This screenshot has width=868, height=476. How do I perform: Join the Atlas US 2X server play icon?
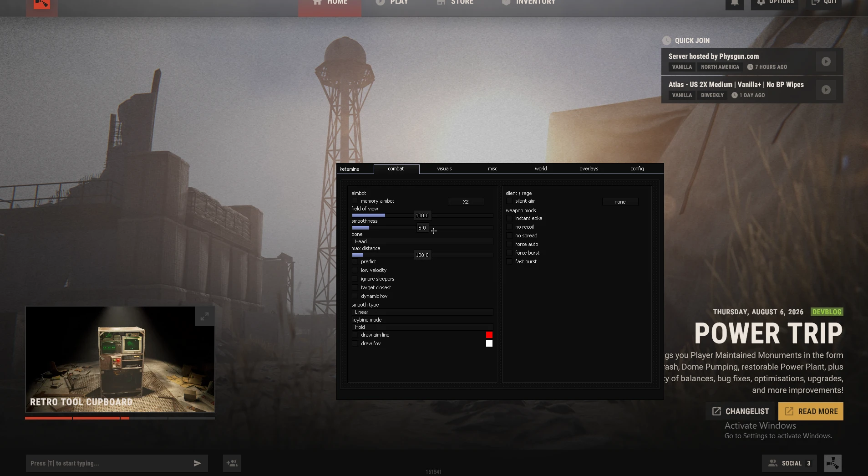(x=826, y=90)
